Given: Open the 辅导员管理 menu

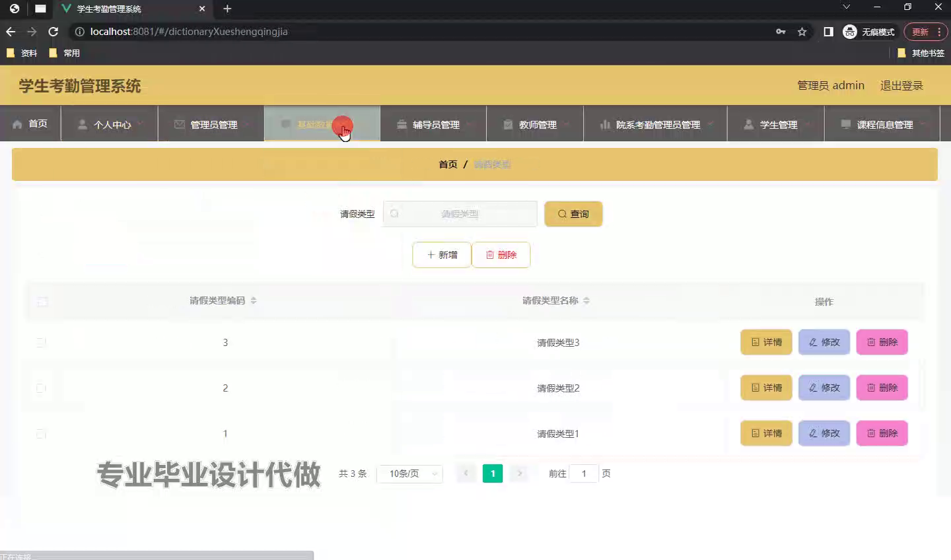Looking at the screenshot, I should [433, 124].
